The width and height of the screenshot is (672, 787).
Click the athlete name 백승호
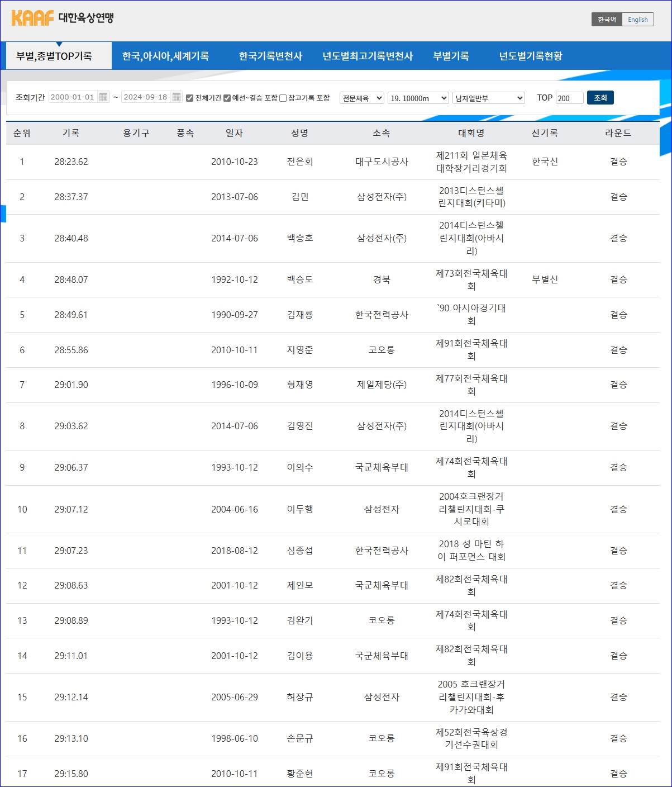point(300,239)
